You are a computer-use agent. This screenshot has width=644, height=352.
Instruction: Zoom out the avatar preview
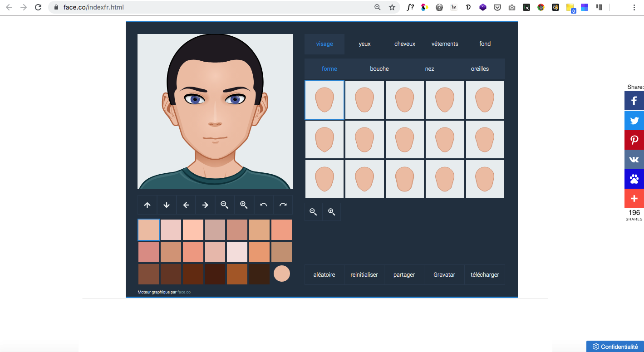point(225,205)
